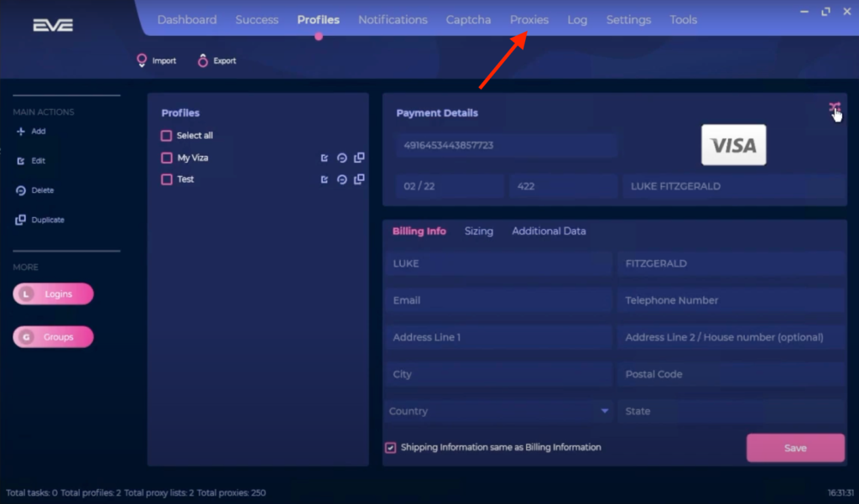Check the My Viza profile checkbox
Image resolution: width=859 pixels, height=504 pixels.
[167, 158]
